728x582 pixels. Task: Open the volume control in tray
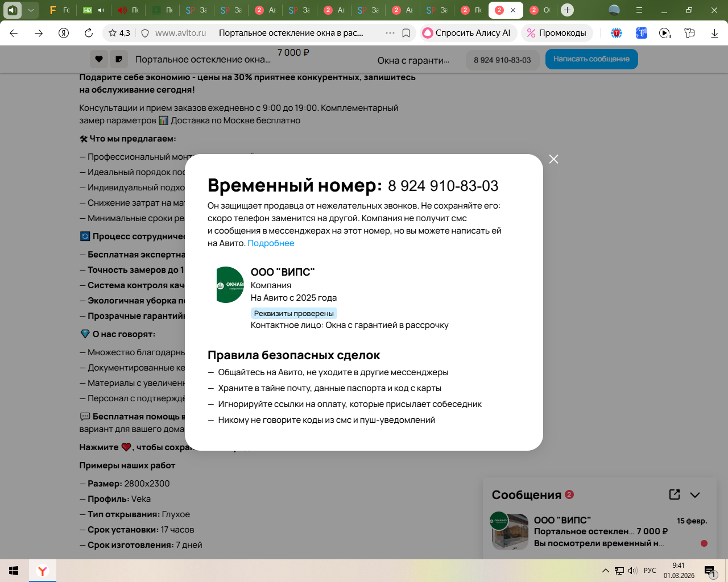633,571
